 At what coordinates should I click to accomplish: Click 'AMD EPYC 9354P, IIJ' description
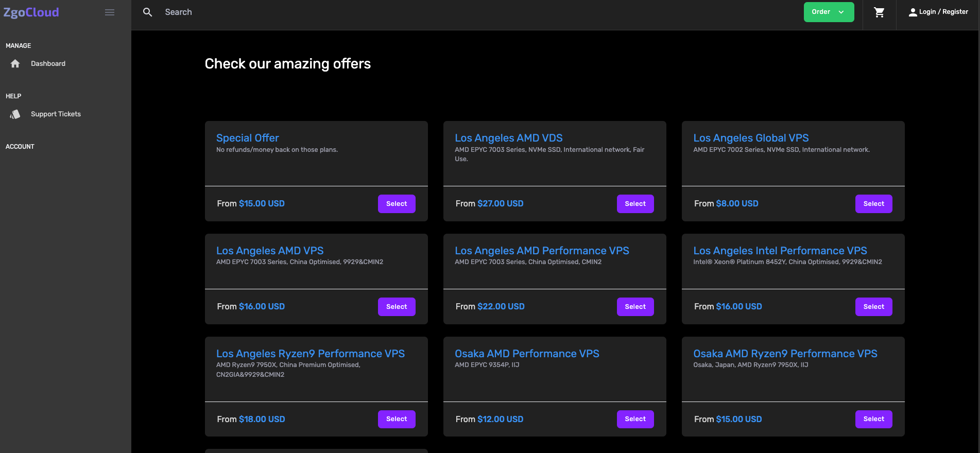click(487, 365)
